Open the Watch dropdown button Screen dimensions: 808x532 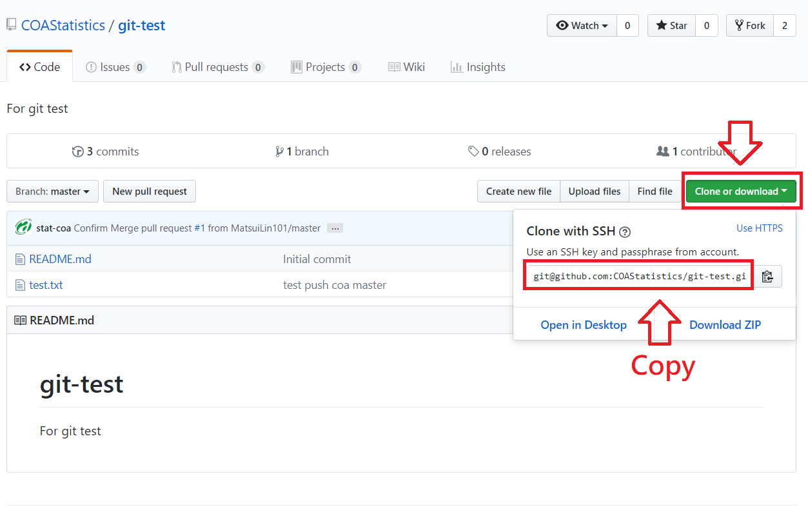582,26
